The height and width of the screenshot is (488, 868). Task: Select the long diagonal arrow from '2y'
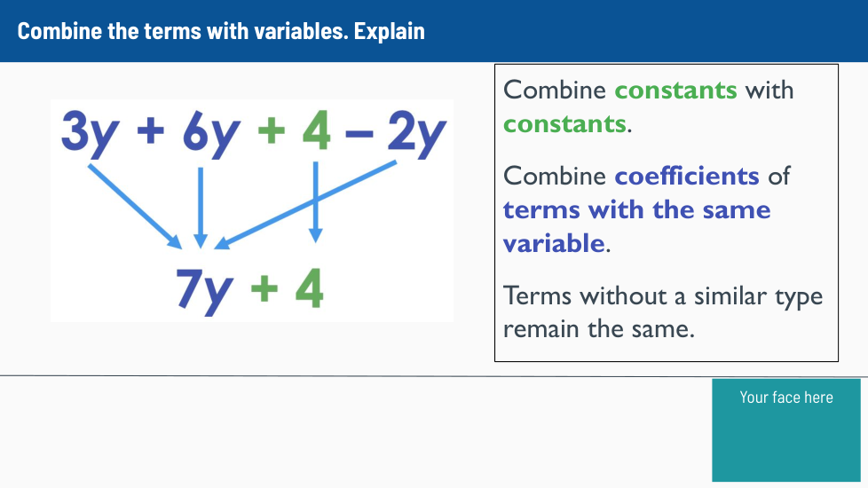[306, 205]
